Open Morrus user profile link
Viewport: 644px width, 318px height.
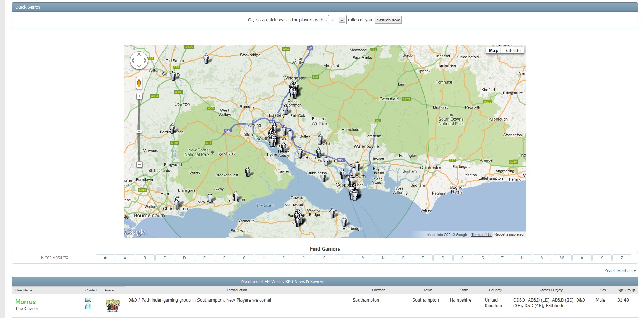(x=26, y=302)
